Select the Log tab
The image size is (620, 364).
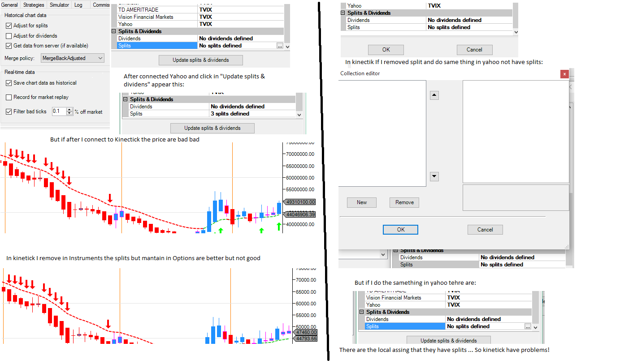click(78, 5)
